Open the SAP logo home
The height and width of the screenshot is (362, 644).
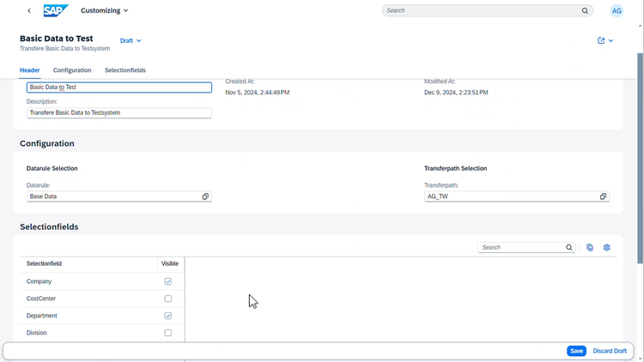point(56,10)
